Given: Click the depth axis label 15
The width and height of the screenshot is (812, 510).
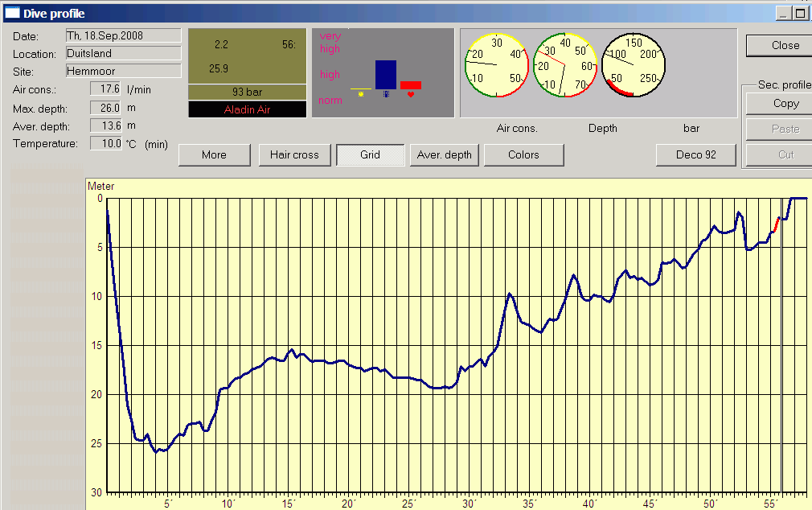Looking at the screenshot, I should (96, 345).
